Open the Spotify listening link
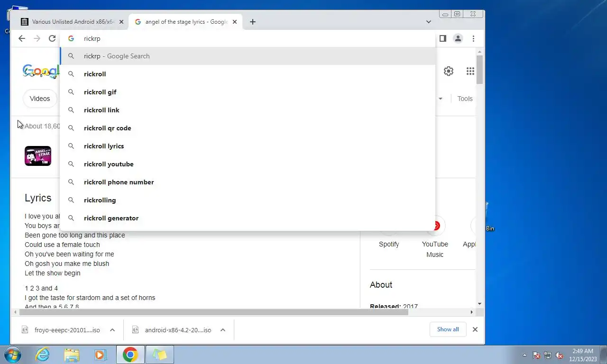The height and width of the screenshot is (364, 607). point(389,244)
